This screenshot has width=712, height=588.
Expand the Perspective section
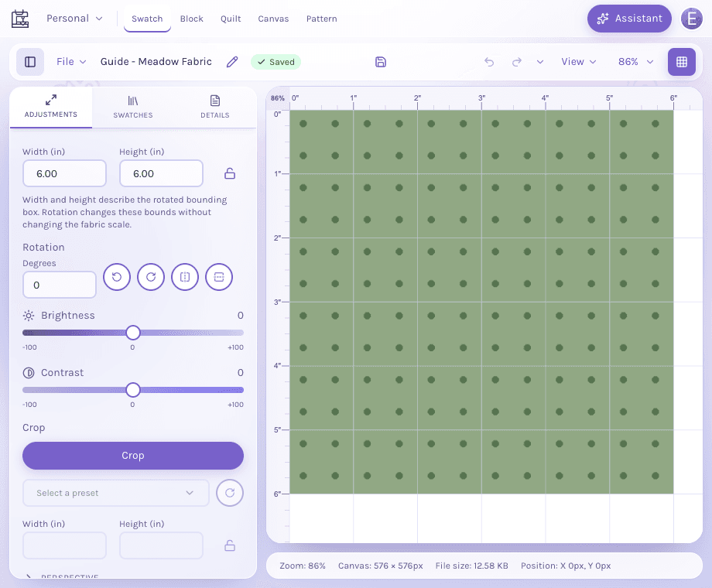click(61, 576)
